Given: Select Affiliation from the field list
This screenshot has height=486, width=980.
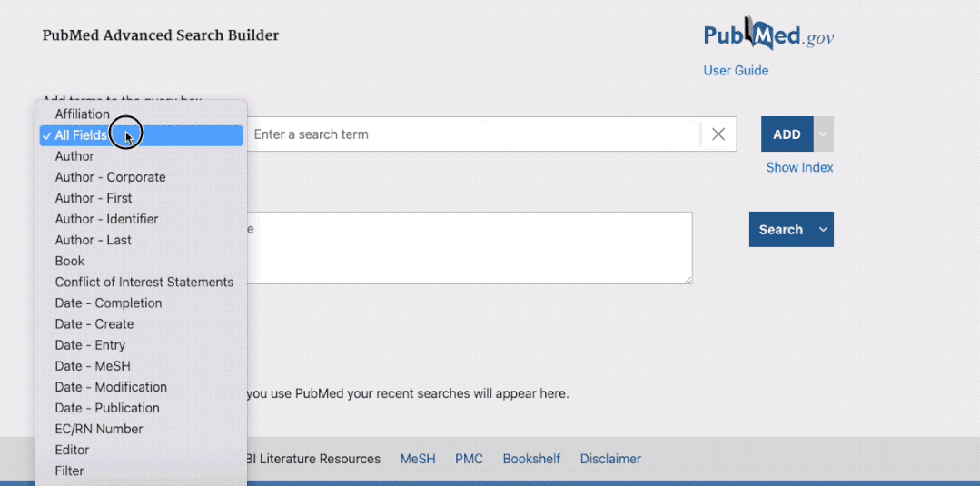Looking at the screenshot, I should tap(142, 114).
